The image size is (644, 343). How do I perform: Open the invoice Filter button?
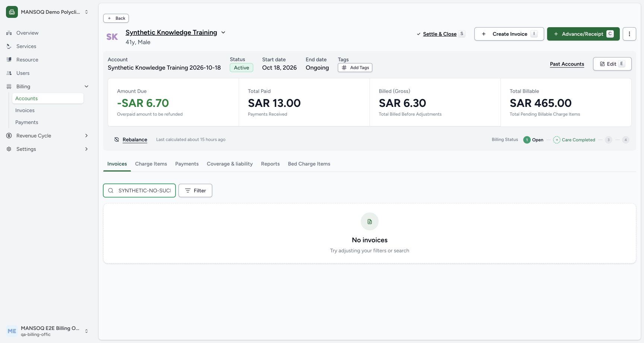pos(195,191)
